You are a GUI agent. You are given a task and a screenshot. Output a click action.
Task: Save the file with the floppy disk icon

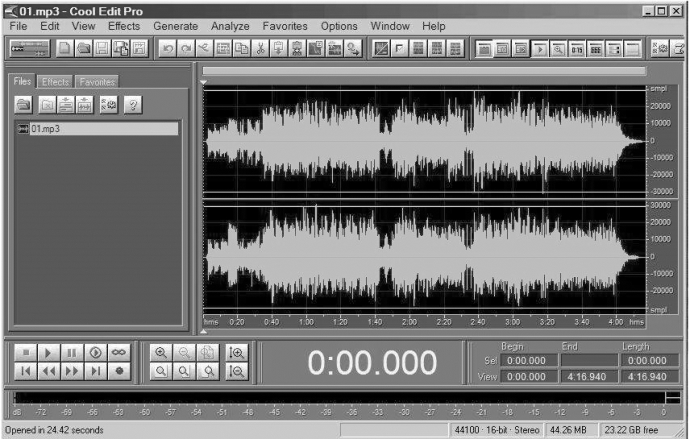tap(102, 48)
